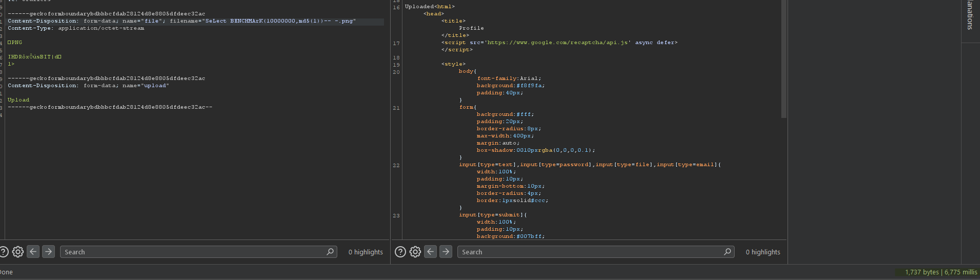Click response line number 22
Image resolution: width=980 pixels, height=280 pixels.
[x=396, y=166]
